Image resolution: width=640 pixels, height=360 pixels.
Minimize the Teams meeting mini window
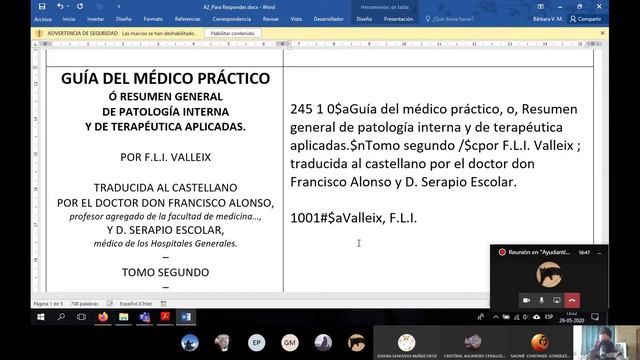tap(599, 253)
